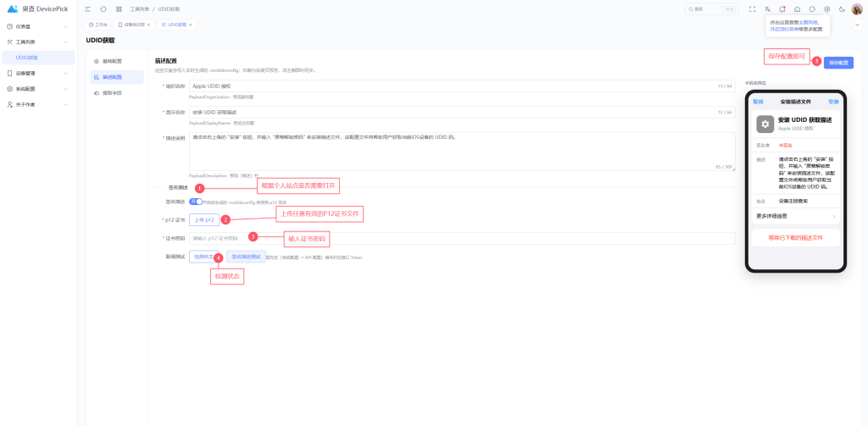Expand the 设备管理 sidebar menu
868x426 pixels.
tap(38, 73)
